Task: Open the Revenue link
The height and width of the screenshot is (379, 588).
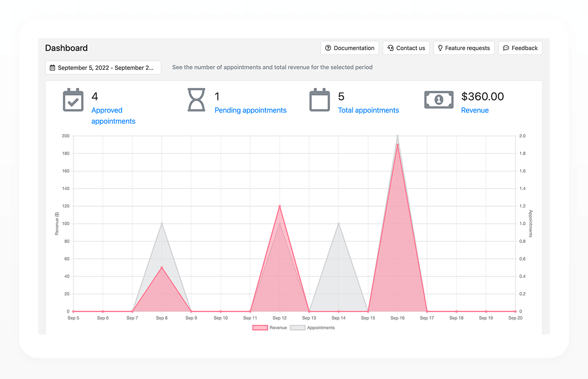Action: [475, 110]
